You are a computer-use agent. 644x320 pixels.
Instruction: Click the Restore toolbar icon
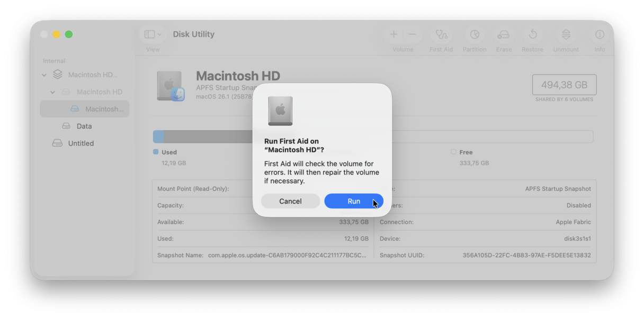[532, 34]
